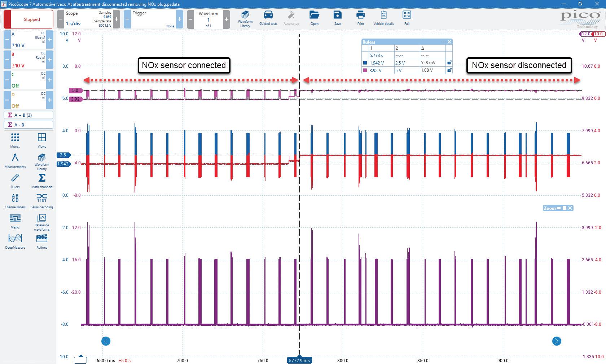
Task: Minimize the Rulers table window
Action: [444, 42]
